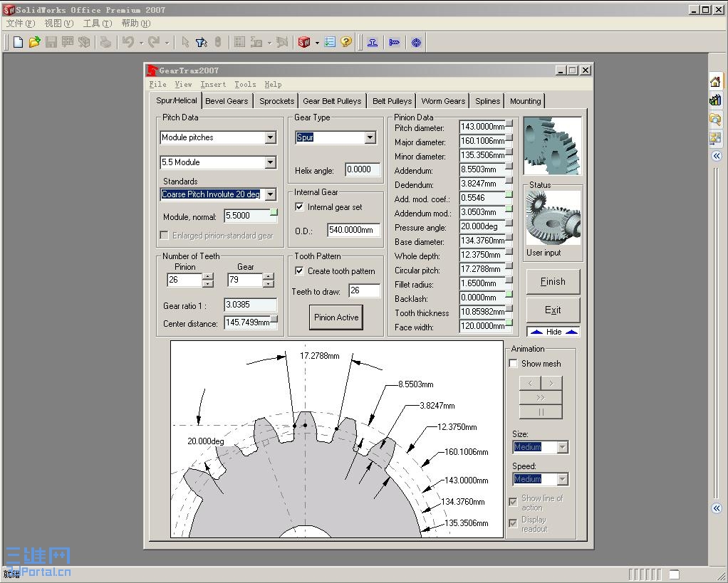Click the round target icon in toolbar
728x583 pixels.
click(417, 42)
